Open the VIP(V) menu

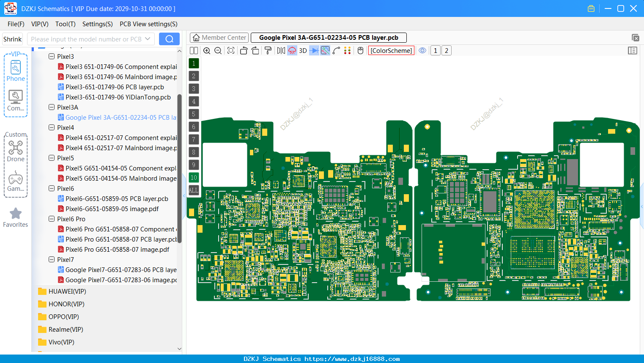[40, 24]
